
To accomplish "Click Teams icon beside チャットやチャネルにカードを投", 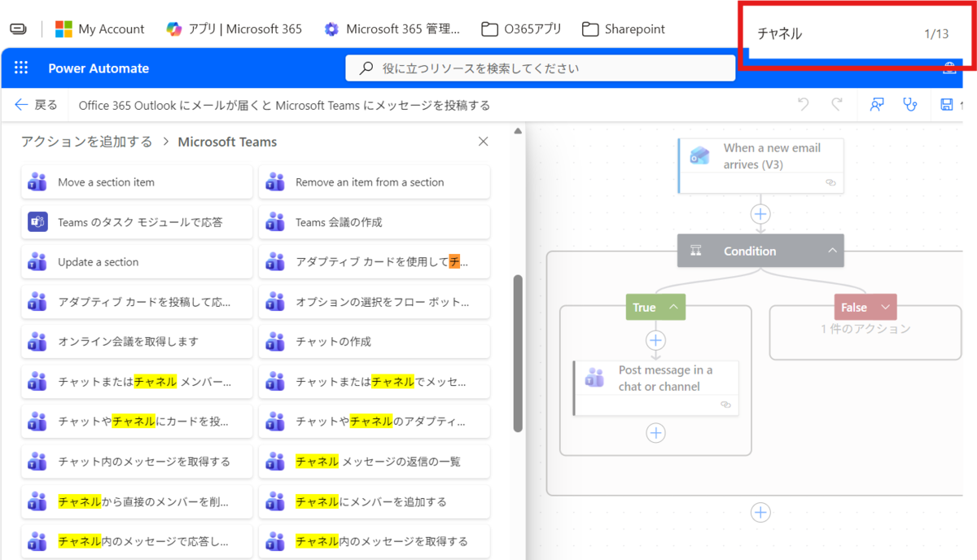I will (37, 422).
